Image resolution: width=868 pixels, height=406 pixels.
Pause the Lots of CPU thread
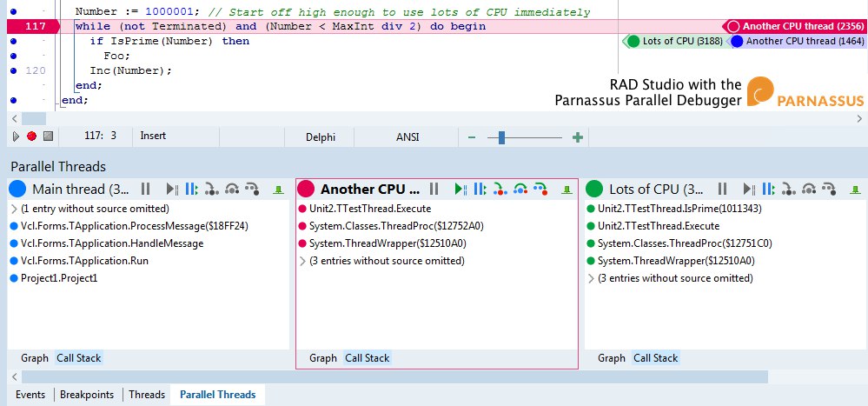[x=722, y=190]
